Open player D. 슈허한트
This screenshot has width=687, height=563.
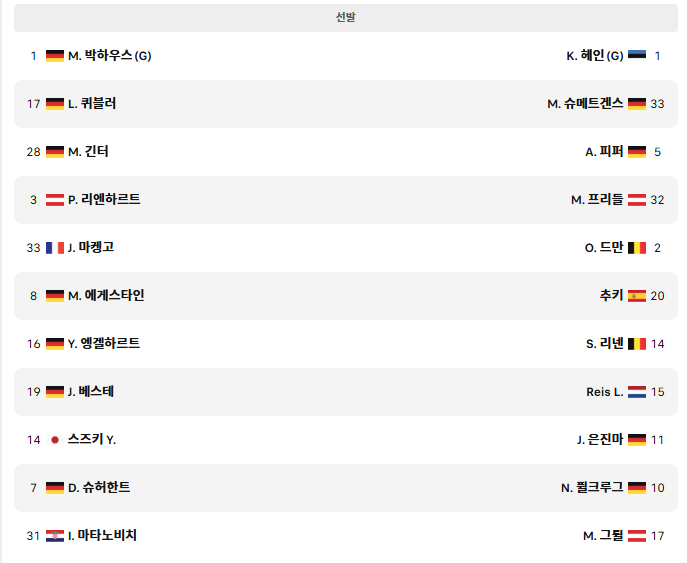coord(99,488)
